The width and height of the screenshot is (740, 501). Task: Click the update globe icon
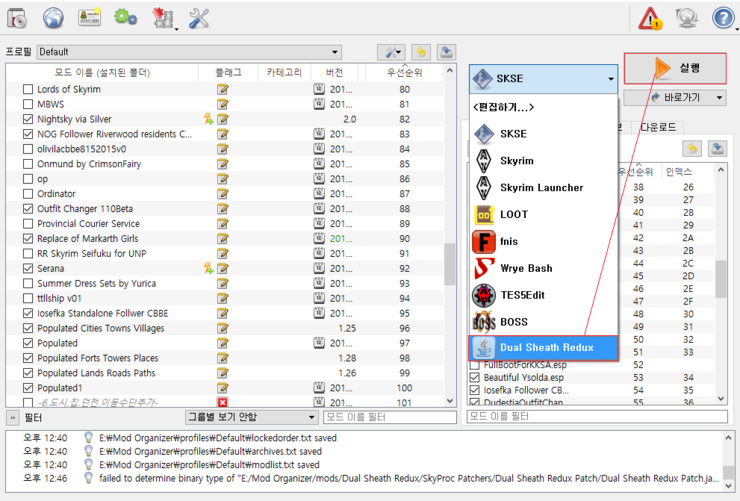pyautogui.click(x=687, y=18)
